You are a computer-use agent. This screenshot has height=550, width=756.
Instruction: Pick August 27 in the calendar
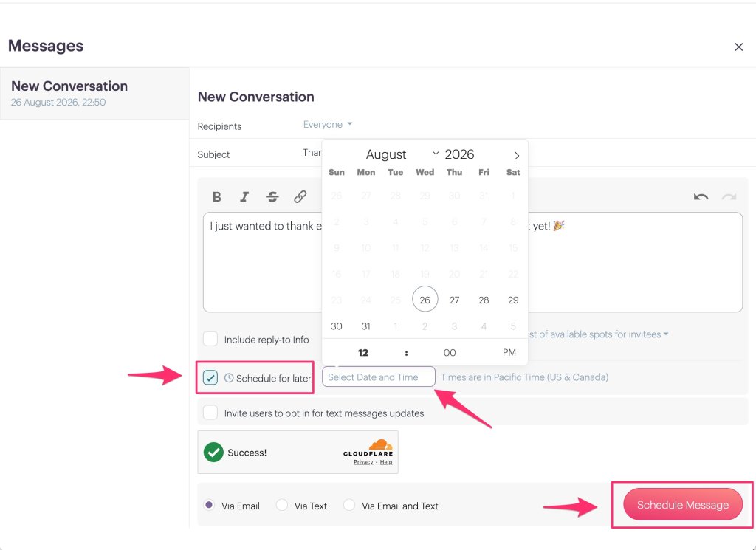(454, 300)
